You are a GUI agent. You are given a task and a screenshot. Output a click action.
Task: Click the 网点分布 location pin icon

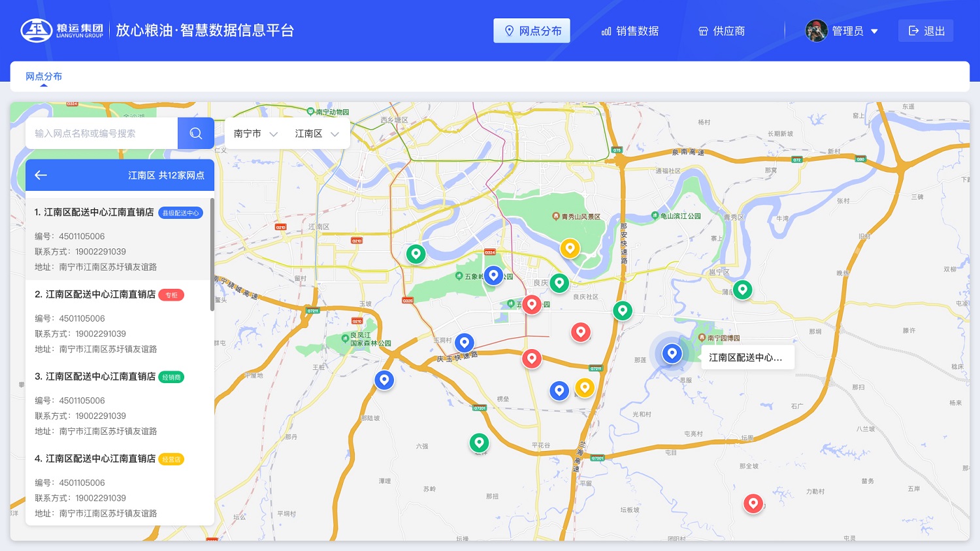(510, 30)
